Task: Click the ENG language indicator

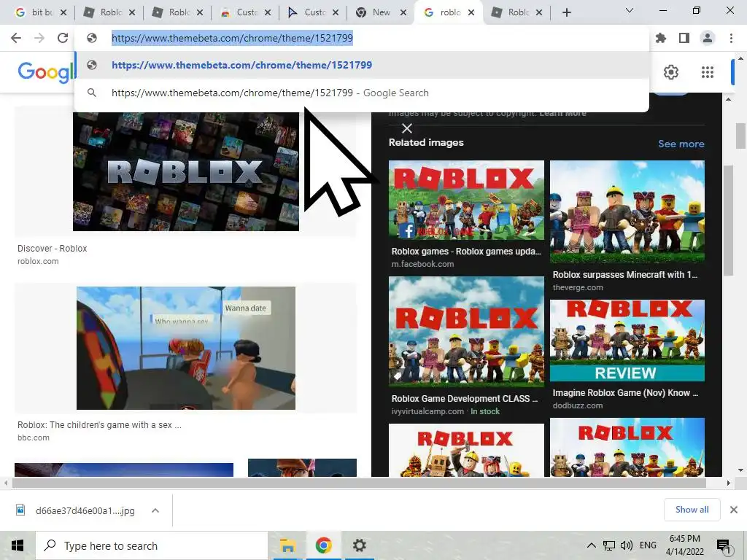Action: [648, 545]
